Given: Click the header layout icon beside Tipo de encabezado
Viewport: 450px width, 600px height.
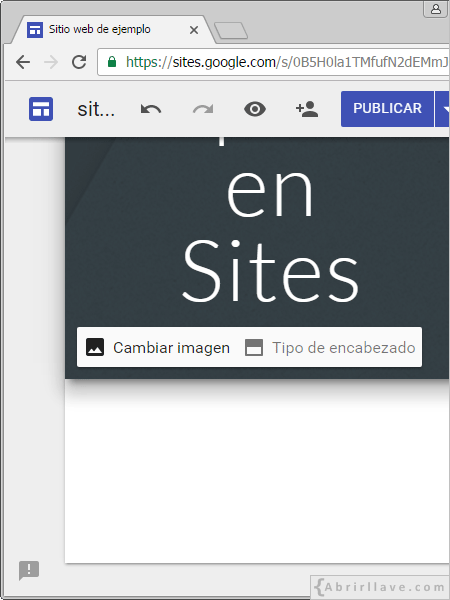Looking at the screenshot, I should click(254, 347).
